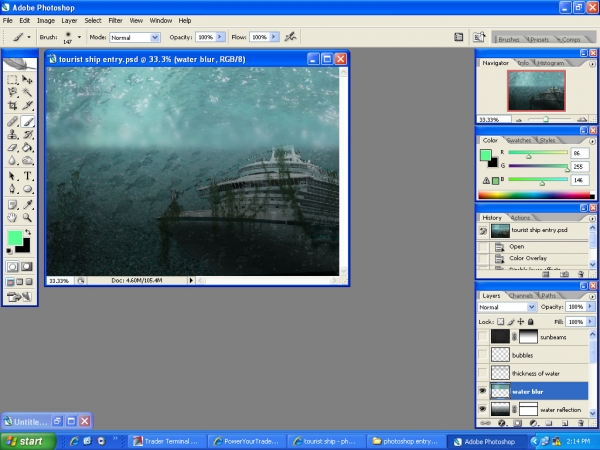Viewport: 600px width, 450px height.
Task: Show the bubbles layer
Action: [483, 355]
